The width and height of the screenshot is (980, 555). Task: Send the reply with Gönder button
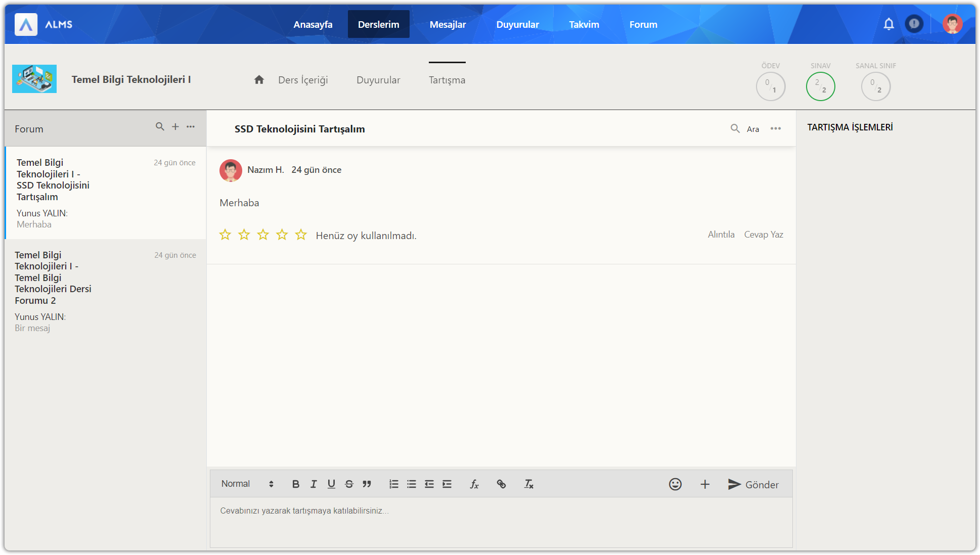[753, 484]
